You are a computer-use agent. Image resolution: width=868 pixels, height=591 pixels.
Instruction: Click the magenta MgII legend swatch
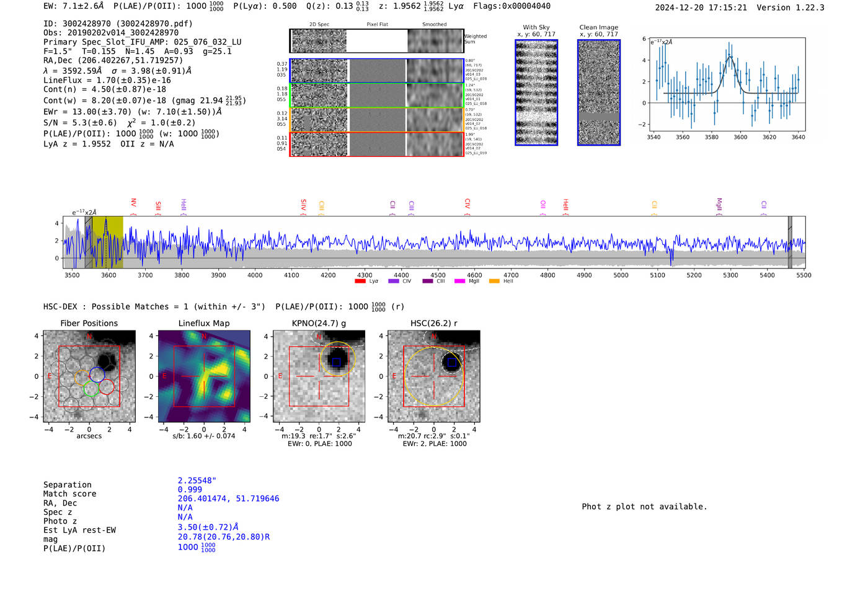459,281
